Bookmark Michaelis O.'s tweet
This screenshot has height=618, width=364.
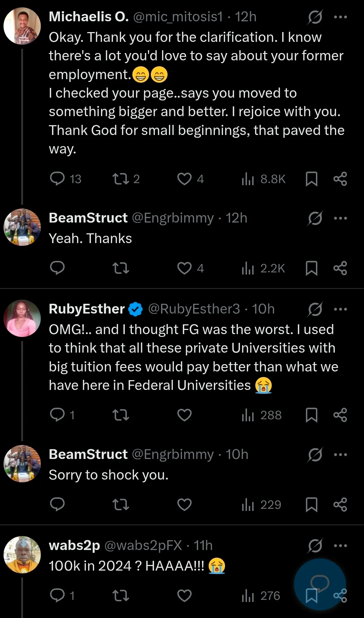(x=311, y=179)
